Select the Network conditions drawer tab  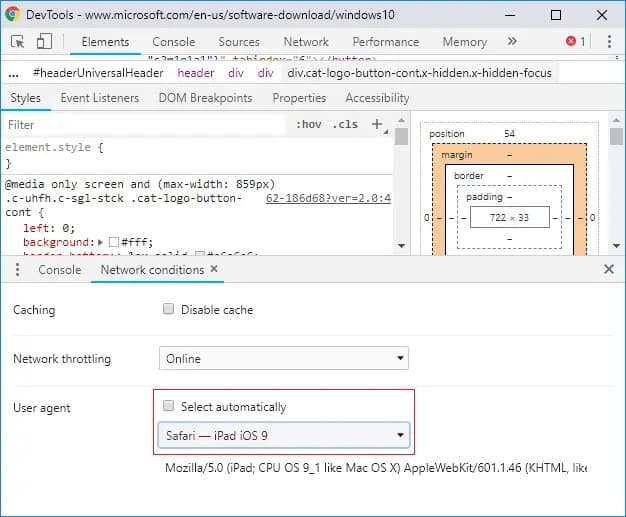click(152, 270)
